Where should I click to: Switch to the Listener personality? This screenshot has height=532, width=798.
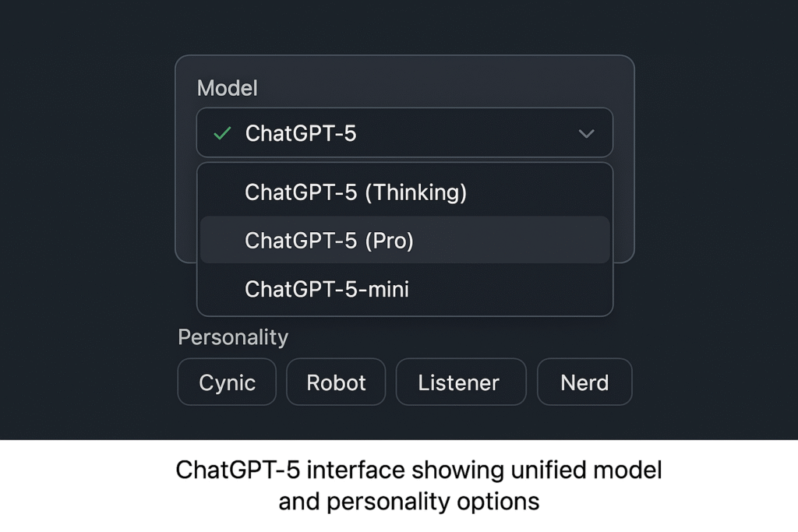458,382
